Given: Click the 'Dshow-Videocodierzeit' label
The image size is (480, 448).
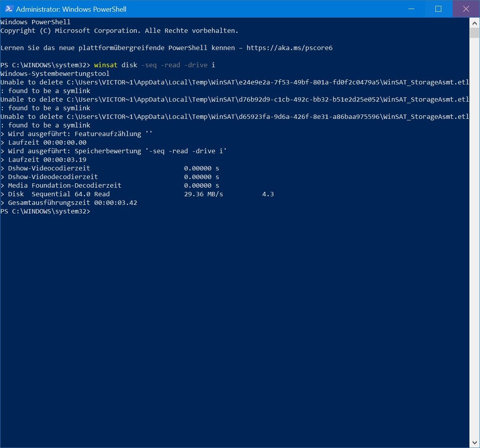Looking at the screenshot, I should coord(49,168).
